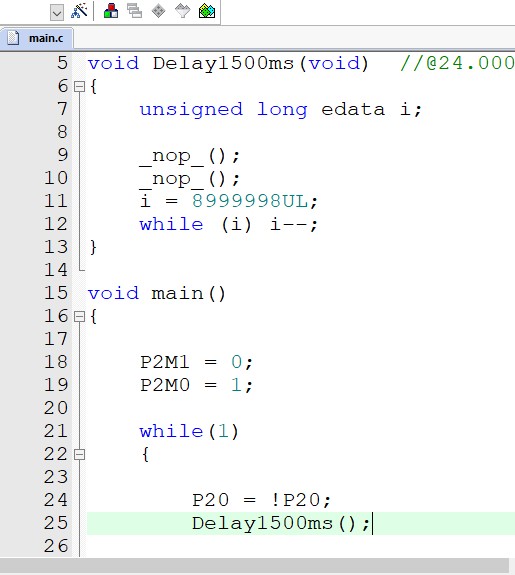515x575 pixels.
Task: Collapse the while(1) block fold marker
Action: tap(79, 454)
